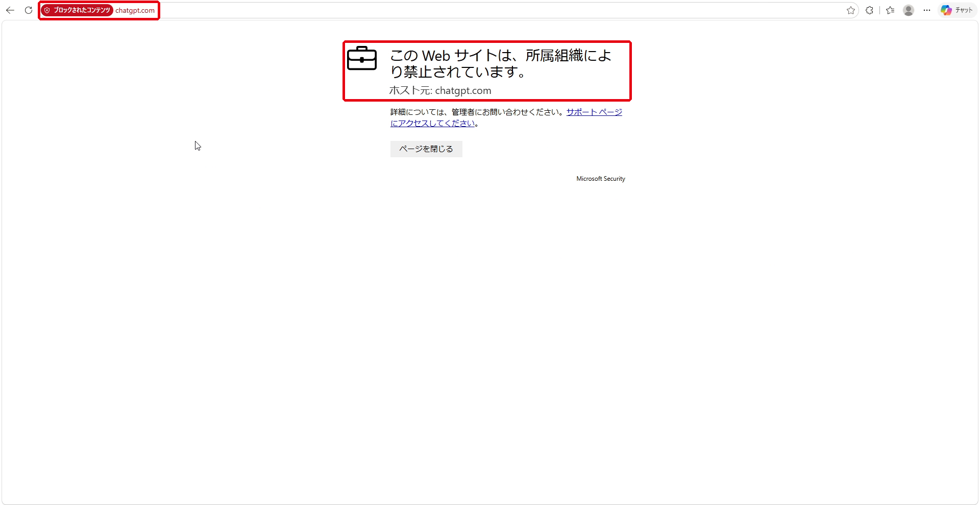Open the user profile avatar
Screen dimensions: 980x505
(909, 10)
